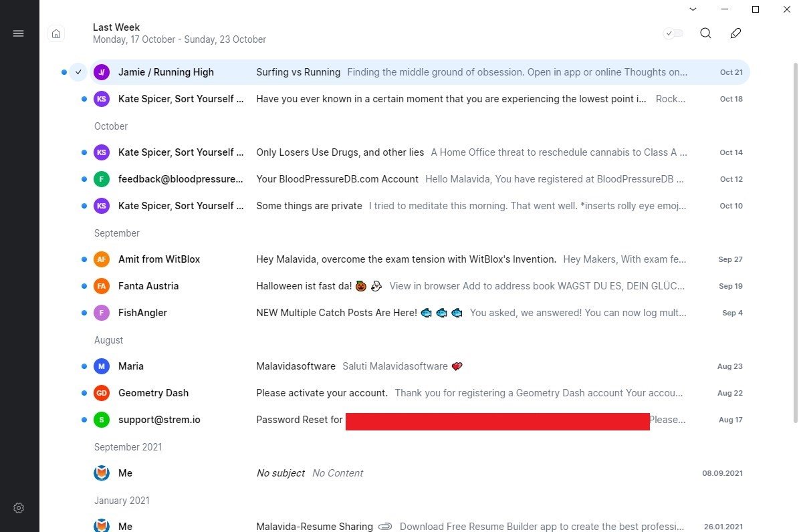Click Jamie / Running High's avatar

click(x=102, y=72)
